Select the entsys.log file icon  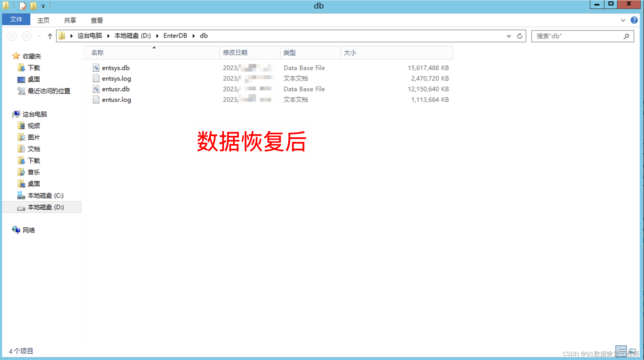pyautogui.click(x=96, y=78)
